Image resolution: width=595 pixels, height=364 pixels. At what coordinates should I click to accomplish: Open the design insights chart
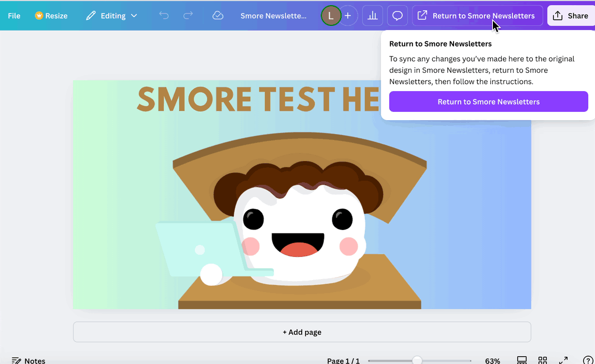(x=372, y=16)
